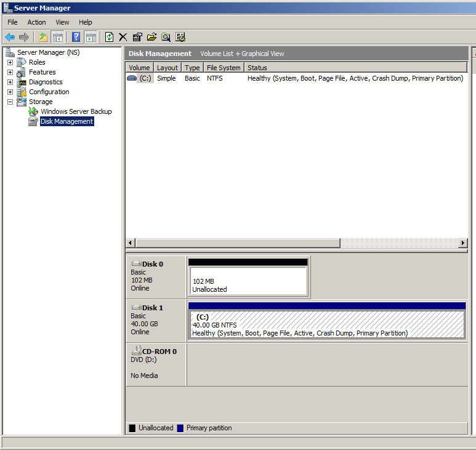Click the Configuration node icon
This screenshot has height=450, width=476.
coord(22,92)
